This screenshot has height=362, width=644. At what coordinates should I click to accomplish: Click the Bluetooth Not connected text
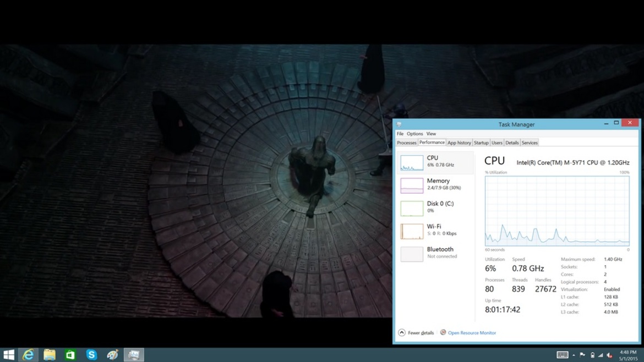[441, 256]
